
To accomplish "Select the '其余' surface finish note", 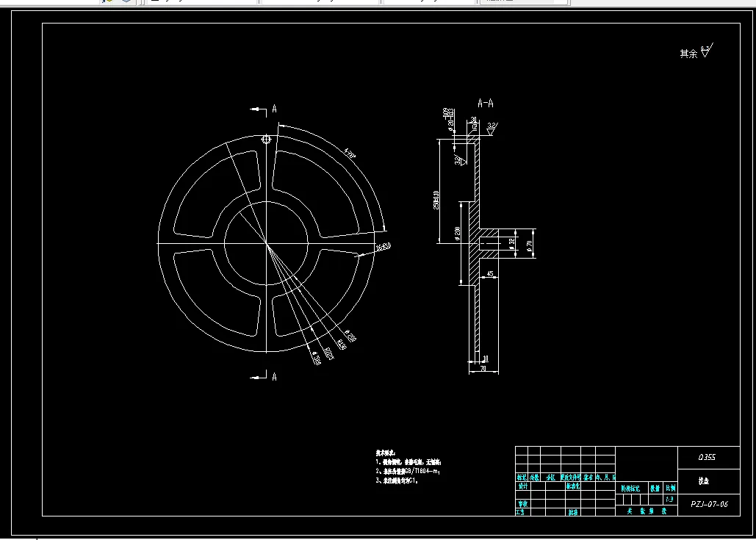I will click(688, 54).
